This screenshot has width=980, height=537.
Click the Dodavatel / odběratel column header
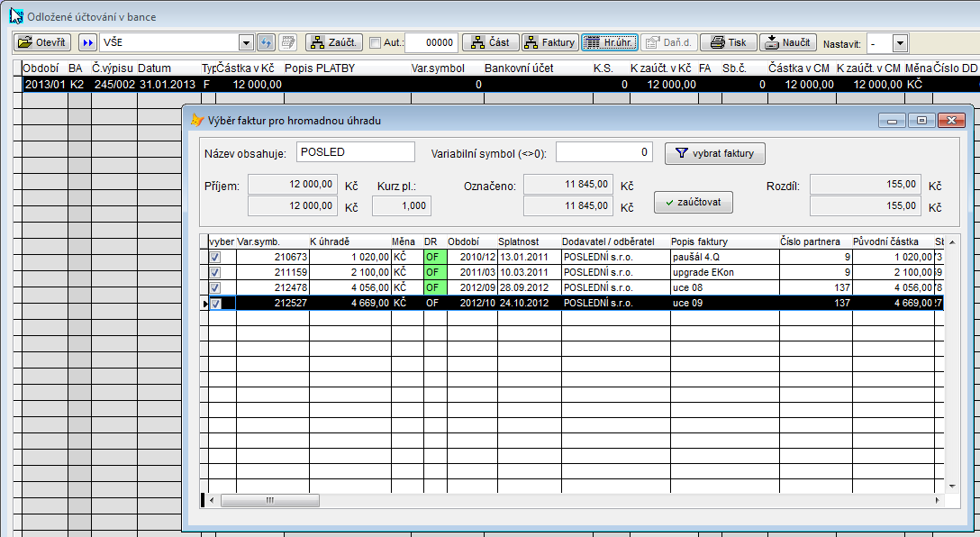tap(615, 241)
